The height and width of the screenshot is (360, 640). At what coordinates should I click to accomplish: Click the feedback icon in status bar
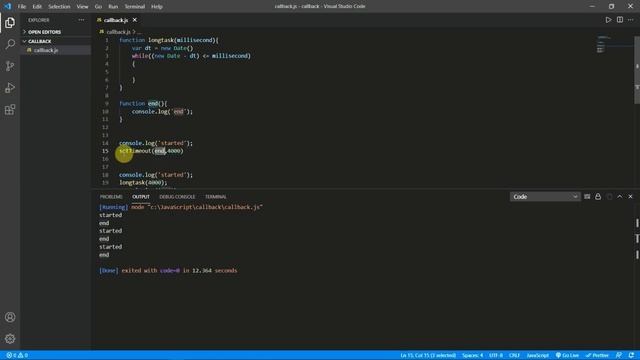(x=619, y=355)
